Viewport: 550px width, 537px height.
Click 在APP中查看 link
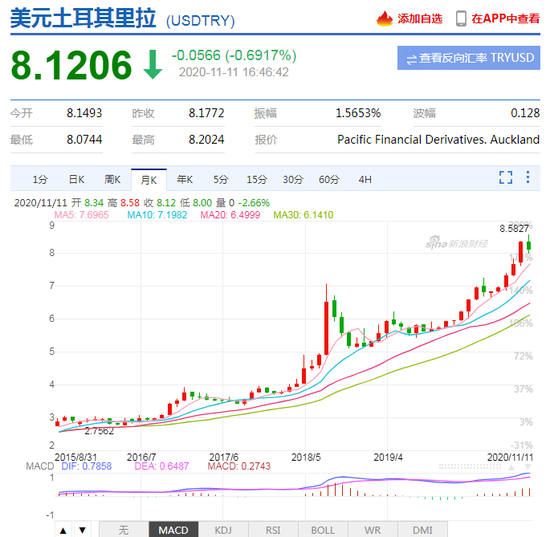coord(505,19)
